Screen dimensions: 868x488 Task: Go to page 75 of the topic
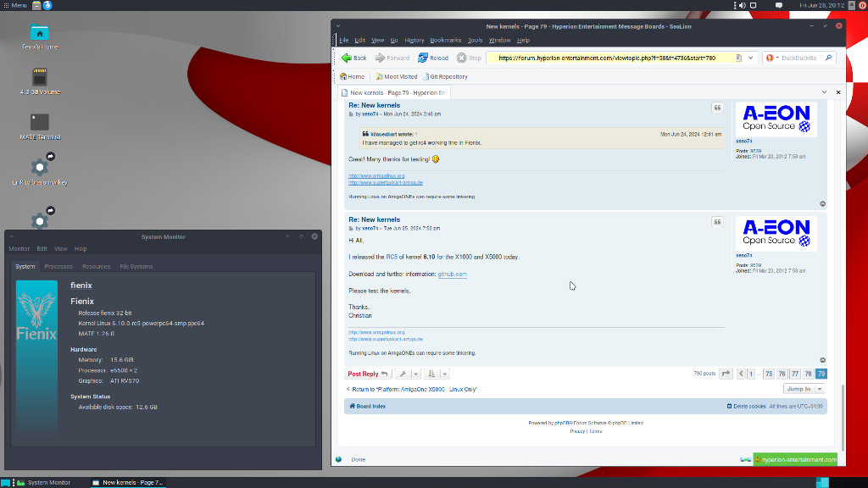coord(768,374)
